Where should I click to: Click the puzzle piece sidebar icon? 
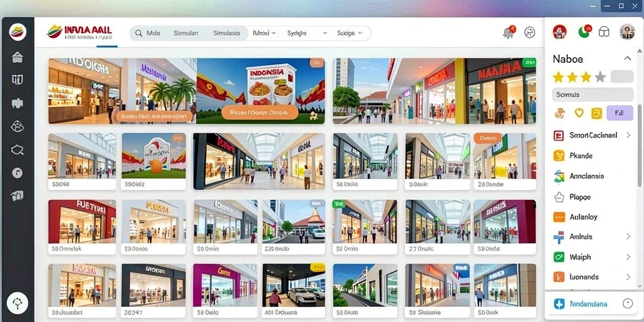(x=17, y=103)
